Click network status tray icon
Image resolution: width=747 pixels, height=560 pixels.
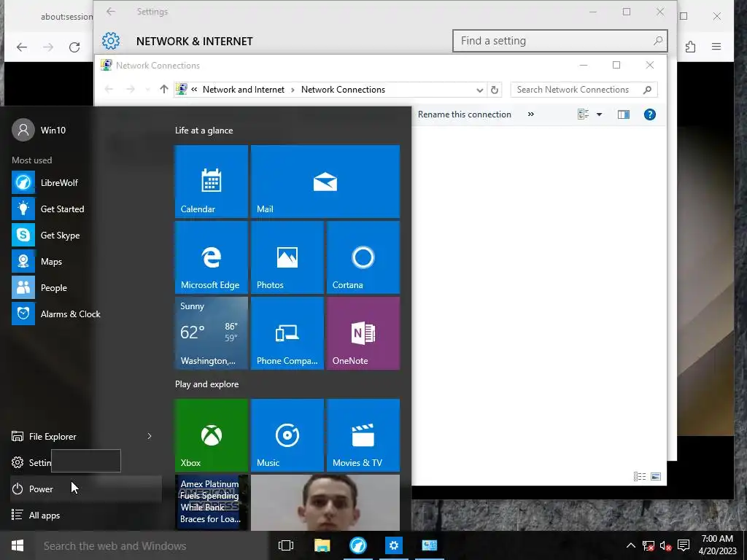coord(649,545)
